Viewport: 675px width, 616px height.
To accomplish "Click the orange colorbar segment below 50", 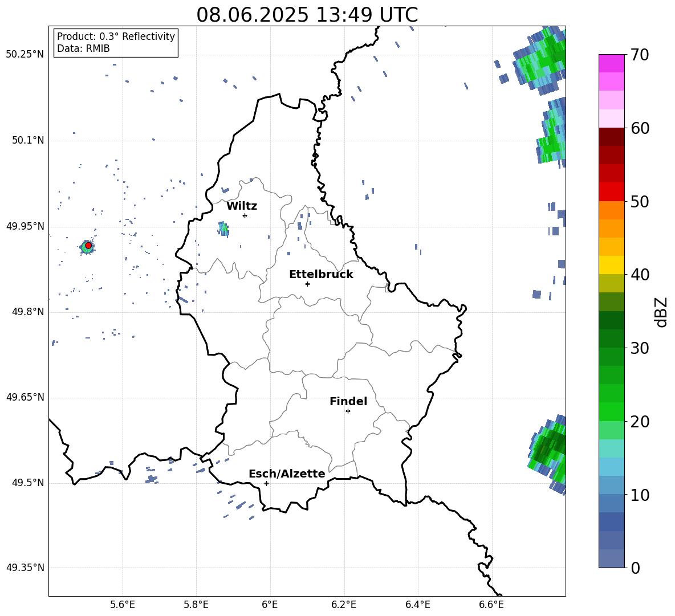I will [x=612, y=210].
